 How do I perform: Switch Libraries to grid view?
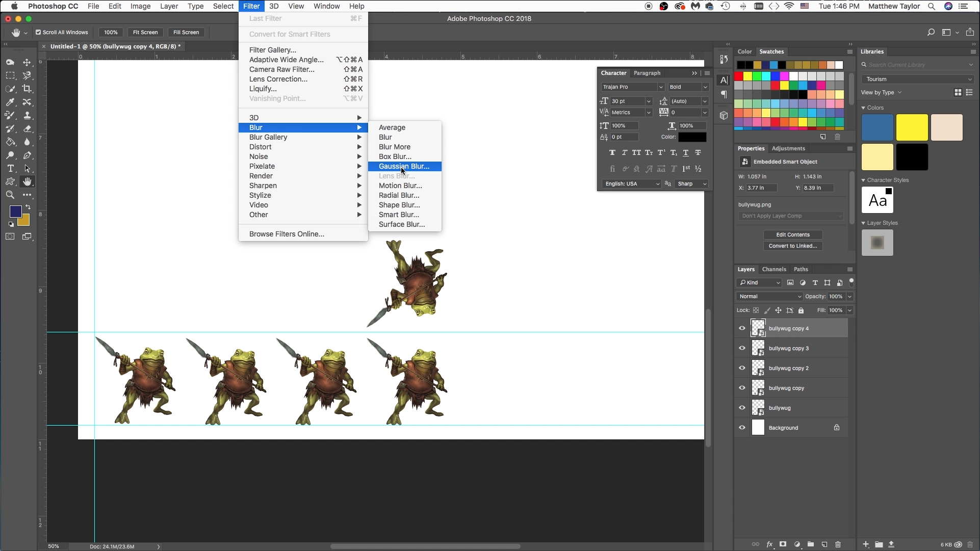tap(958, 92)
